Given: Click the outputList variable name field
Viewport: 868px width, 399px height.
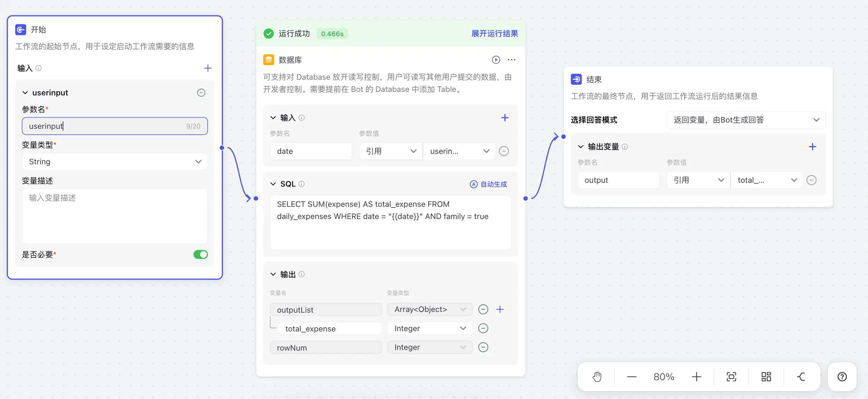Looking at the screenshot, I should point(326,310).
